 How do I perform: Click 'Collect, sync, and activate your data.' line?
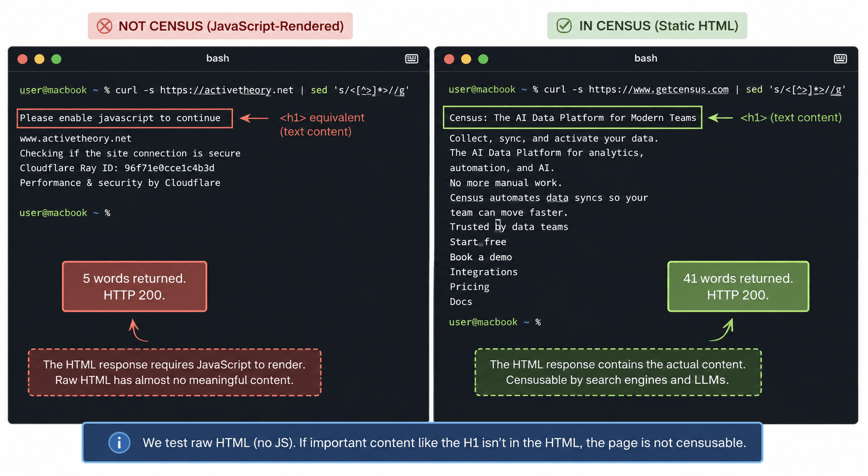pos(554,138)
